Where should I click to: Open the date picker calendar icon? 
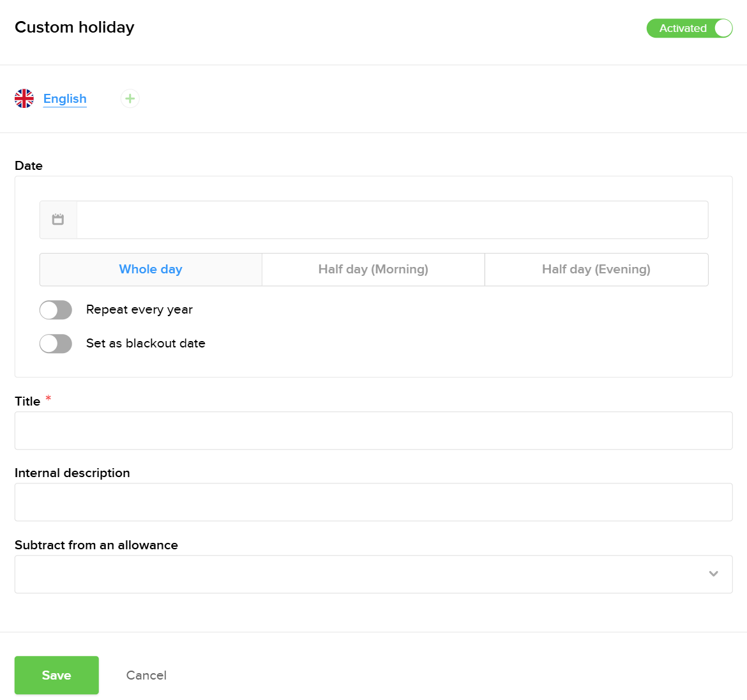coord(58,219)
